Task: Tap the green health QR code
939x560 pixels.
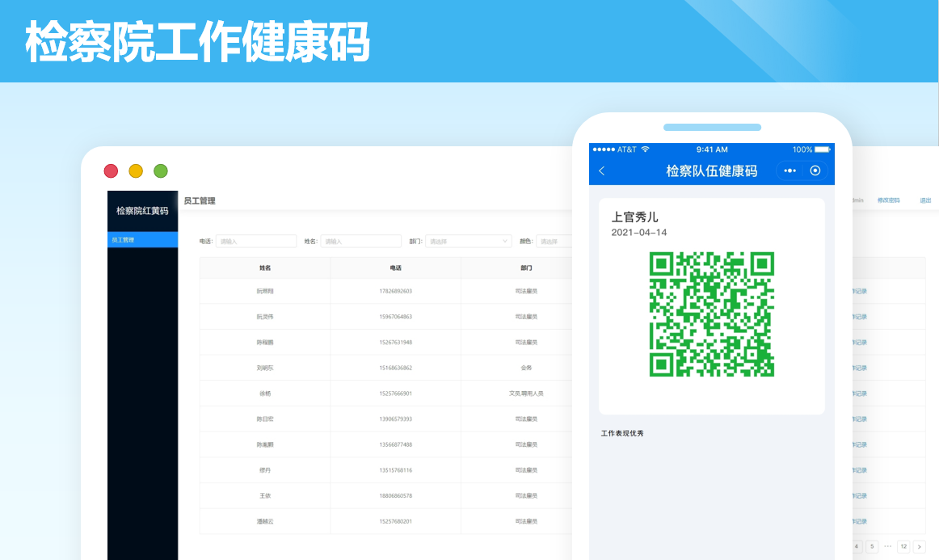Action: (x=711, y=314)
